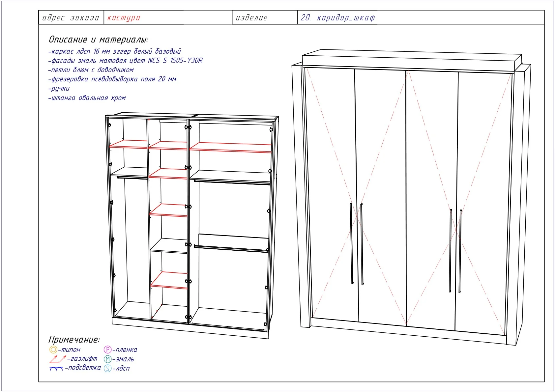Click the line with color 'NCS S 1505-Y30R'

[x=125, y=61]
